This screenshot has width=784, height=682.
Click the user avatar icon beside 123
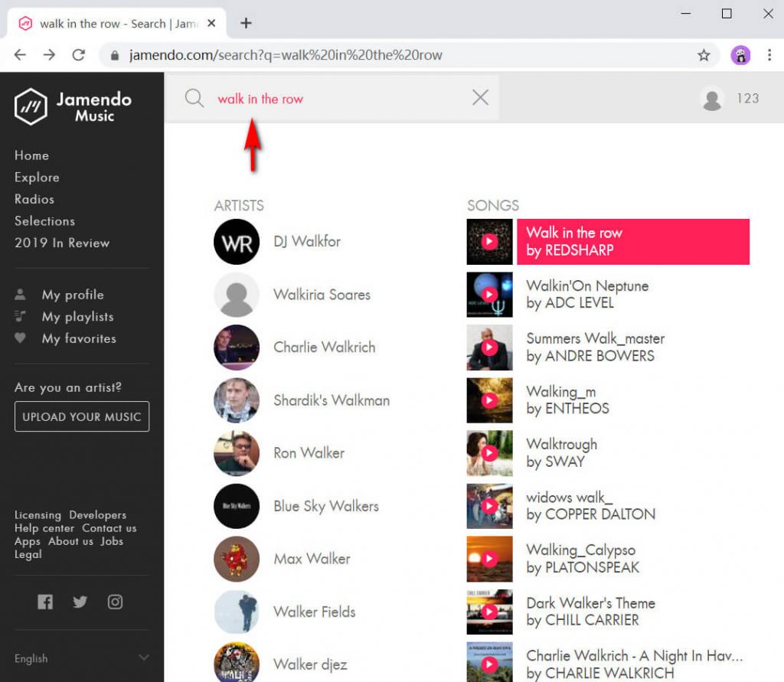click(712, 99)
